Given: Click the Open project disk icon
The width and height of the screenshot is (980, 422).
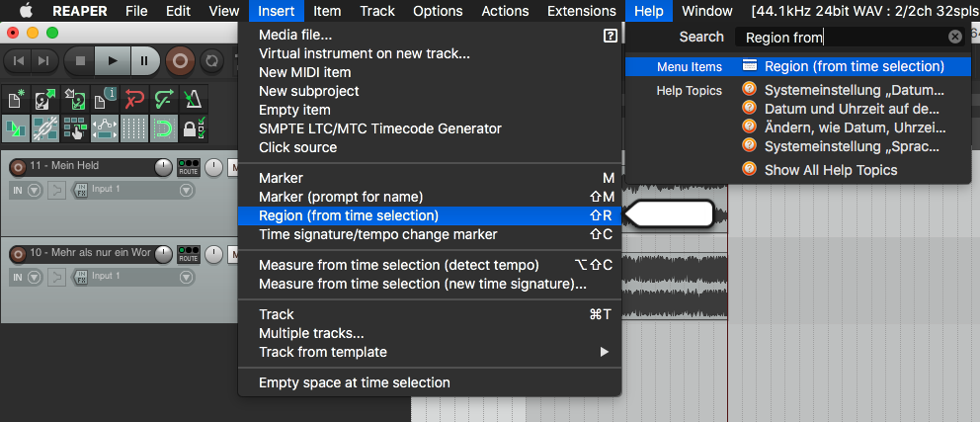Looking at the screenshot, I should tap(44, 100).
